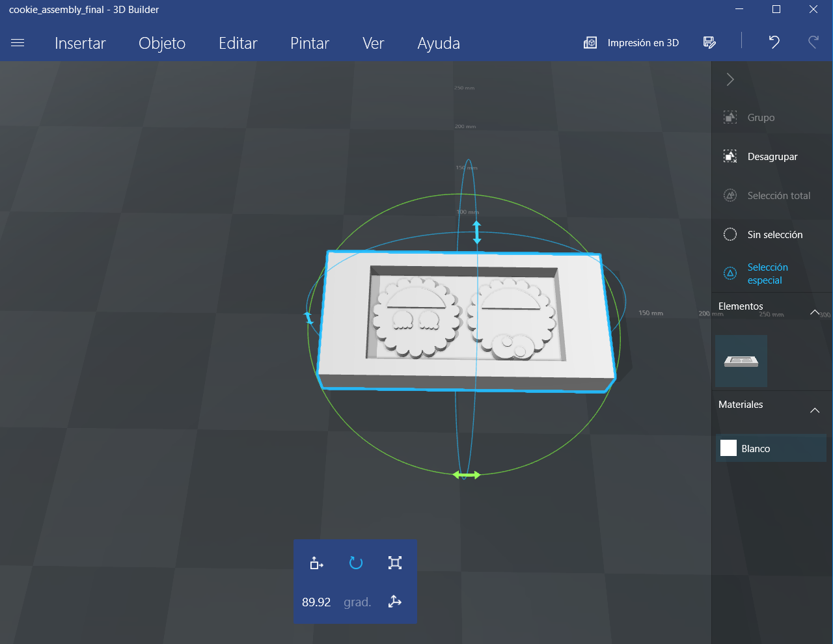Open the Insertar menu
This screenshot has width=833, height=644.
80,43
